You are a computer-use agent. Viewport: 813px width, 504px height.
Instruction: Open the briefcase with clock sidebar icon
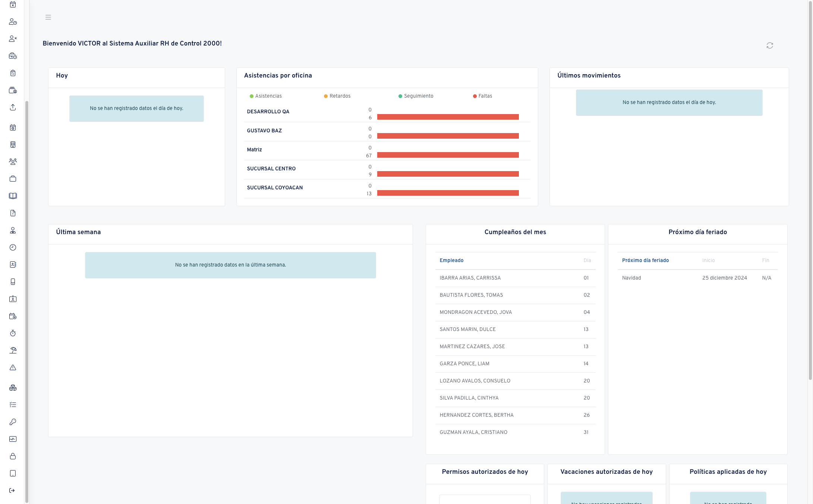(x=13, y=56)
